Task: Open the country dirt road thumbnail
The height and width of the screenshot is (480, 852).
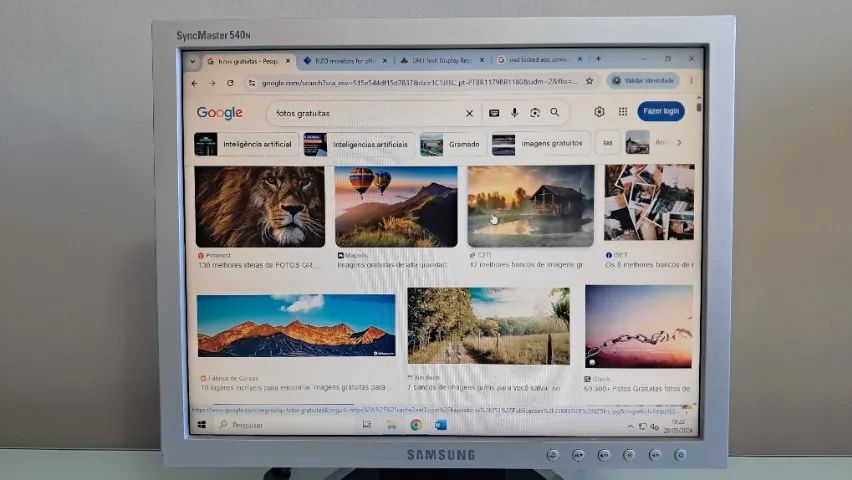Action: click(x=488, y=326)
